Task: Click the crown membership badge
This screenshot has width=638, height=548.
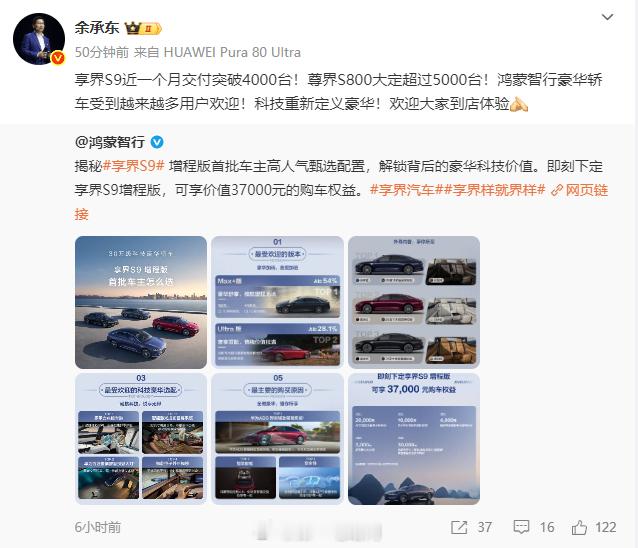Action: point(143,28)
